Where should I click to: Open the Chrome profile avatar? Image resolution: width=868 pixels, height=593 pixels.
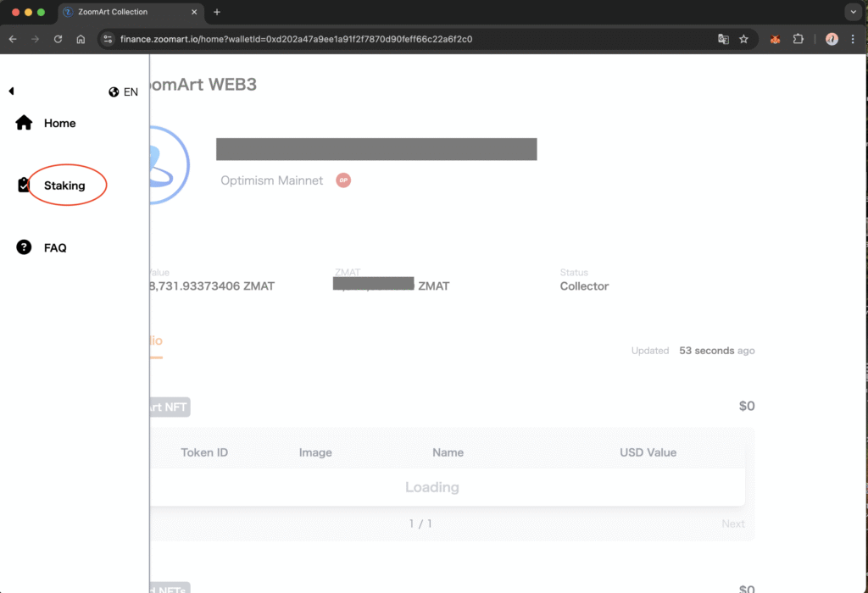(832, 39)
